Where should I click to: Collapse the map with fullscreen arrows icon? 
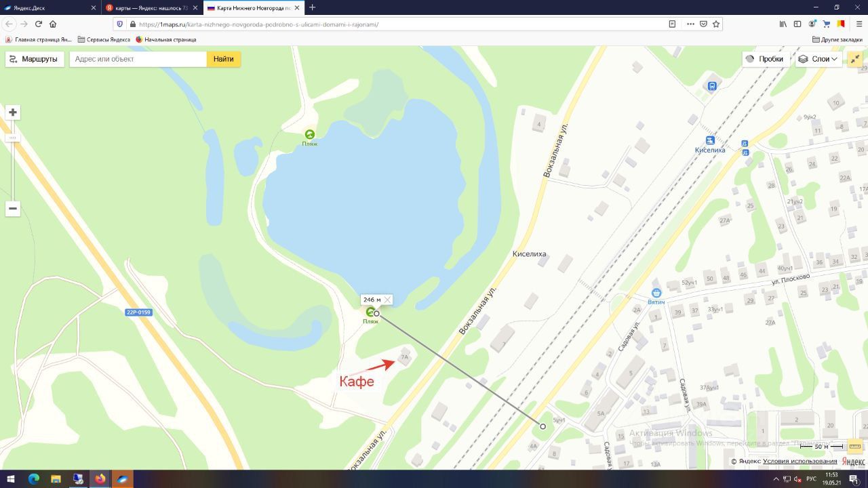tap(855, 59)
